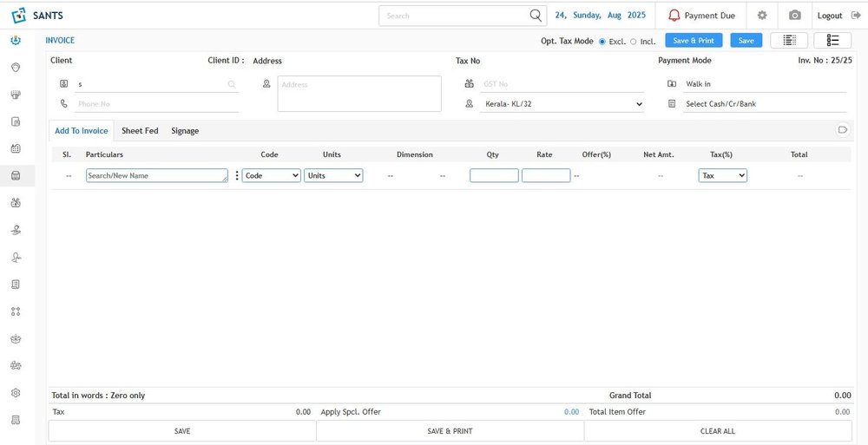Open the open-box sidebar icon
868x445 pixels.
pyautogui.click(x=16, y=338)
